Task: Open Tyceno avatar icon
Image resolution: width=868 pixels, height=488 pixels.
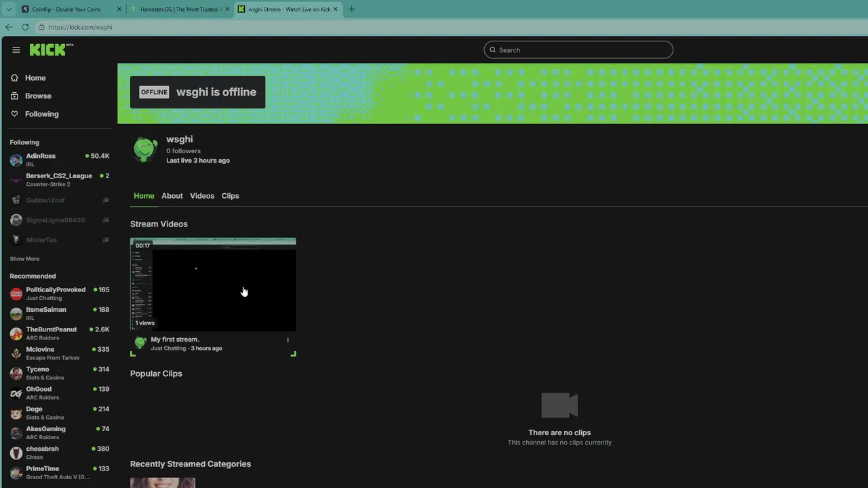Action: pyautogui.click(x=16, y=373)
